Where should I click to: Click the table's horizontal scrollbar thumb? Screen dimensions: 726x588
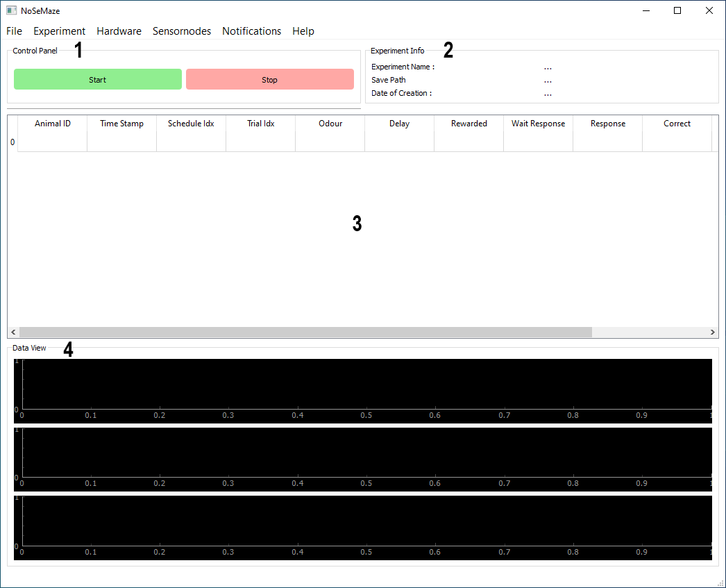305,332
